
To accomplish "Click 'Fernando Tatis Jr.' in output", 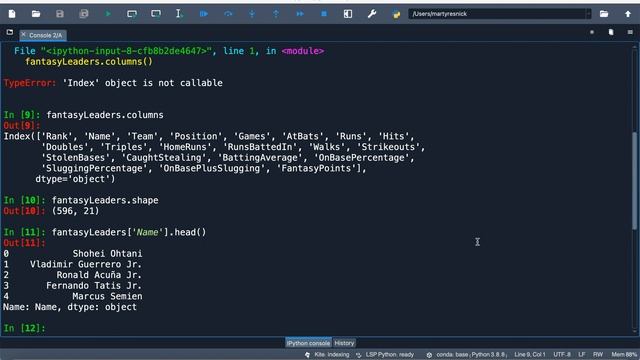I will pyautogui.click(x=94, y=286).
